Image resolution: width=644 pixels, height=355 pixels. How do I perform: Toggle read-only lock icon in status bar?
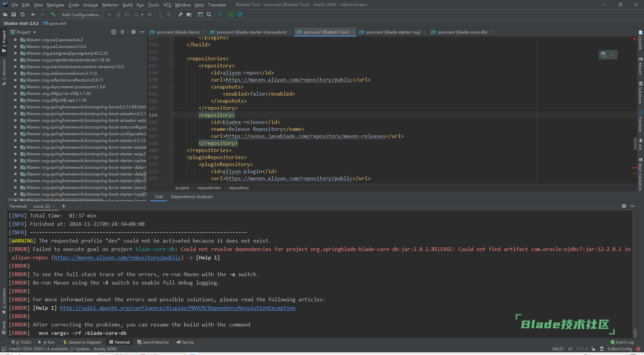(x=593, y=349)
